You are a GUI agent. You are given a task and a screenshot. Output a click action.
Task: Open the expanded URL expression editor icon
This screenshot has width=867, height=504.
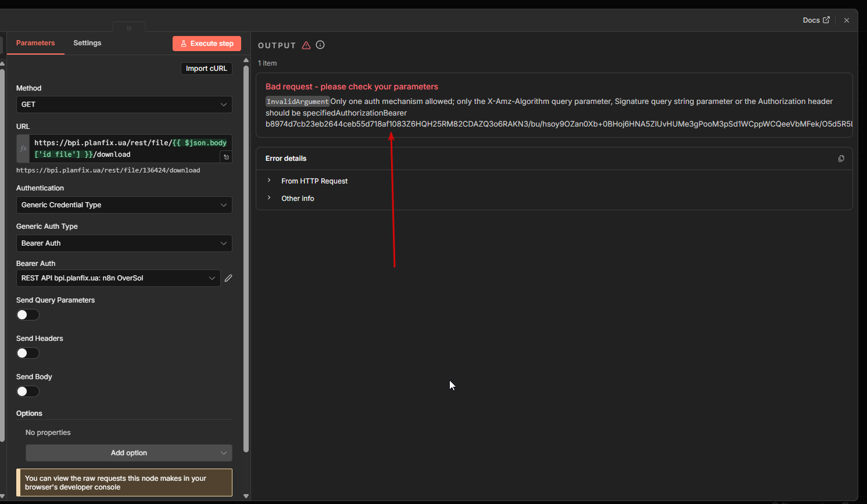click(226, 157)
